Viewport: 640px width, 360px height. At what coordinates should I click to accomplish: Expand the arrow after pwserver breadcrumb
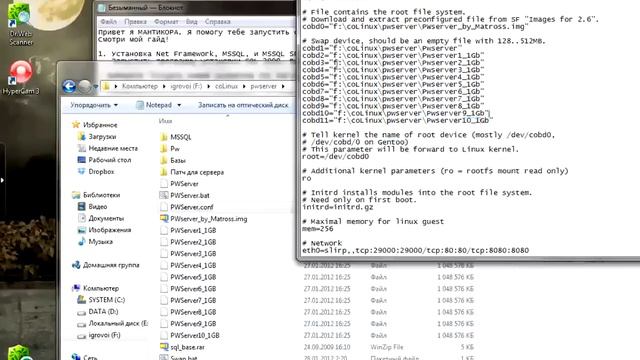click(x=283, y=87)
